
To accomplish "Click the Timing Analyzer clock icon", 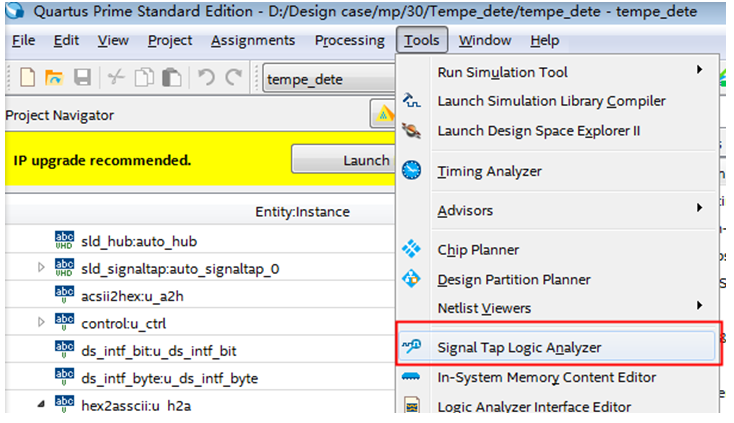I will [x=411, y=170].
